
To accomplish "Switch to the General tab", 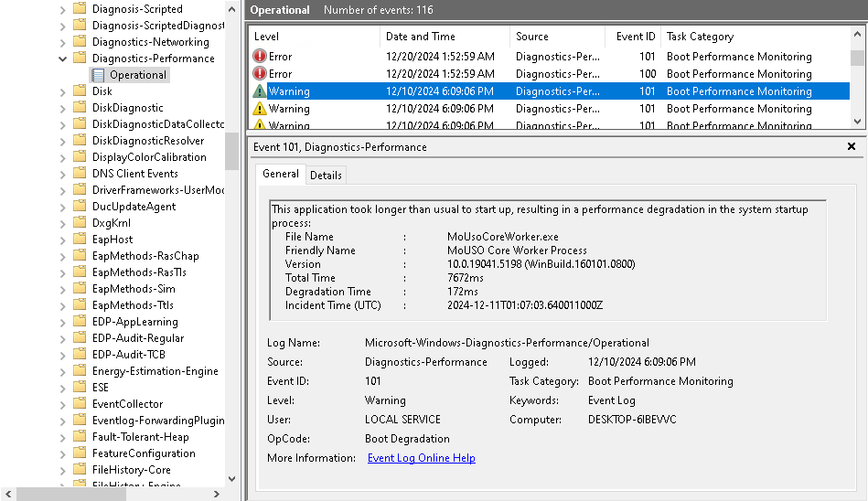I will tap(280, 174).
